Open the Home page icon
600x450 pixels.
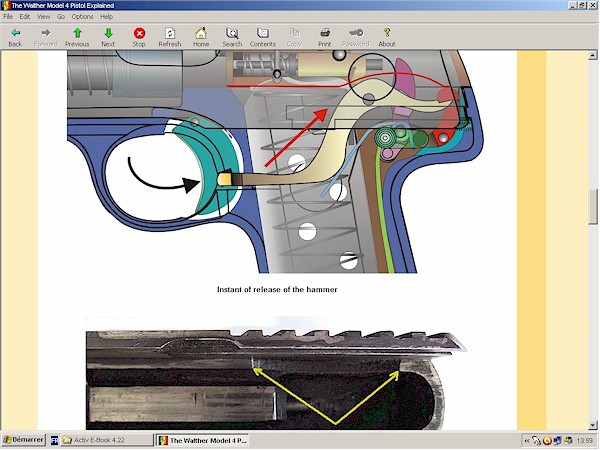click(x=201, y=33)
